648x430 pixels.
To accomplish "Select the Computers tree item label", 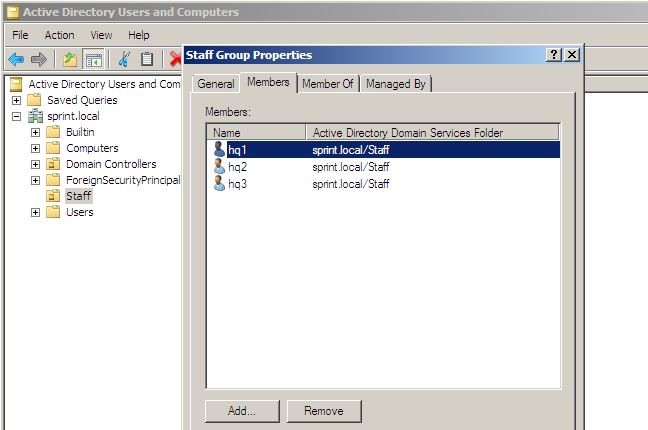I will coord(92,148).
